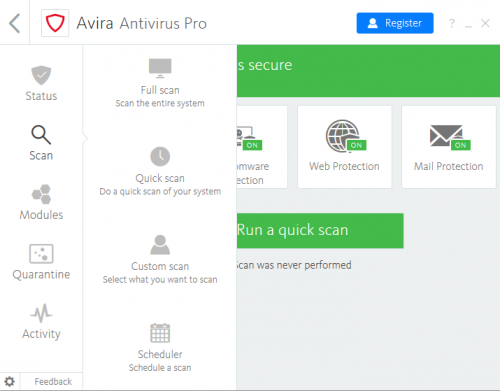500x391 pixels.
Task: Click the green secure status banner
Action: [368, 71]
